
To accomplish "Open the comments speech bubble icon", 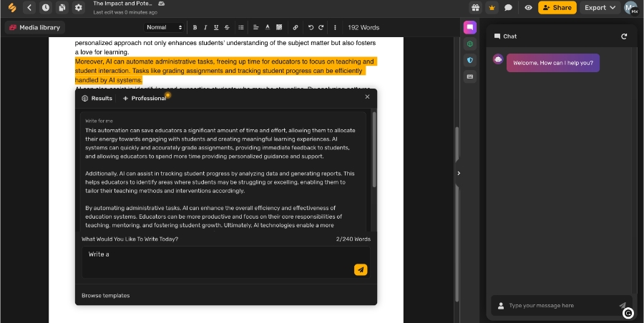I will (508, 8).
